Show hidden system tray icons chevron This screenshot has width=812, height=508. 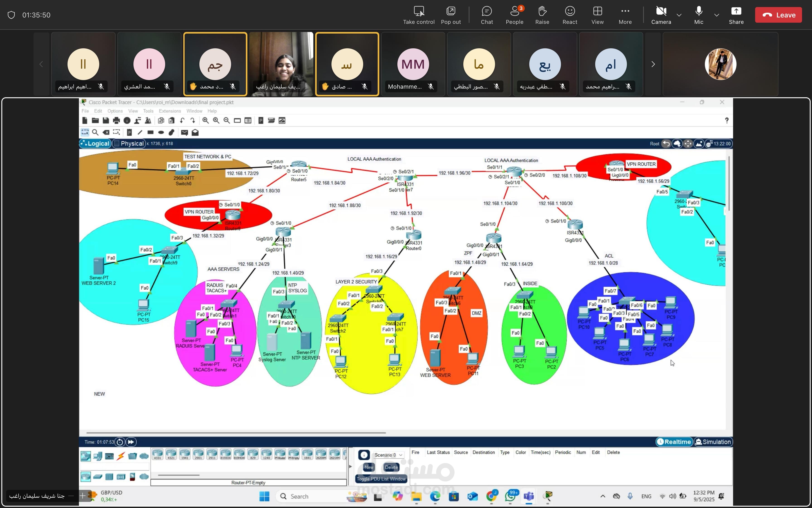(603, 496)
